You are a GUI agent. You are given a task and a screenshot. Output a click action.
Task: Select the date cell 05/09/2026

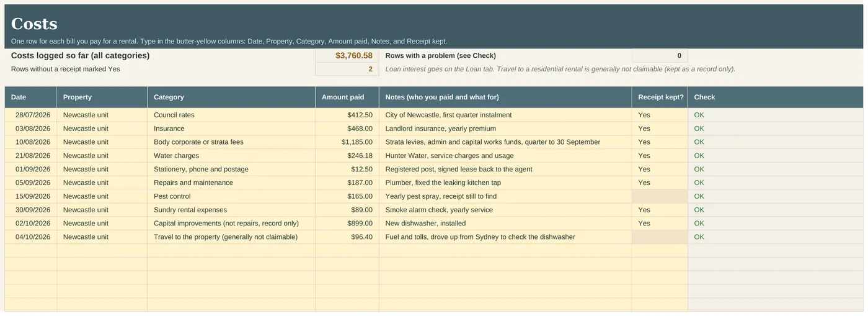coord(30,183)
